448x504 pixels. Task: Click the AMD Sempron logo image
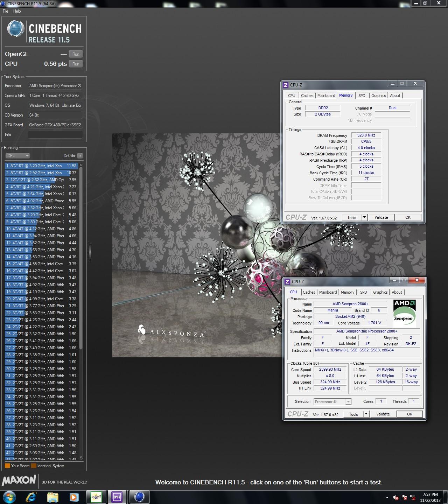404,313
